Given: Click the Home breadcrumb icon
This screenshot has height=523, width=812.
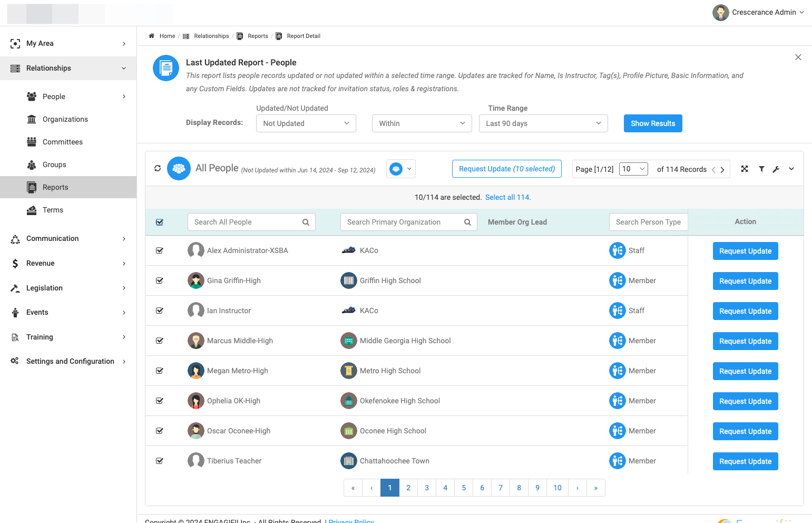Looking at the screenshot, I should (151, 36).
